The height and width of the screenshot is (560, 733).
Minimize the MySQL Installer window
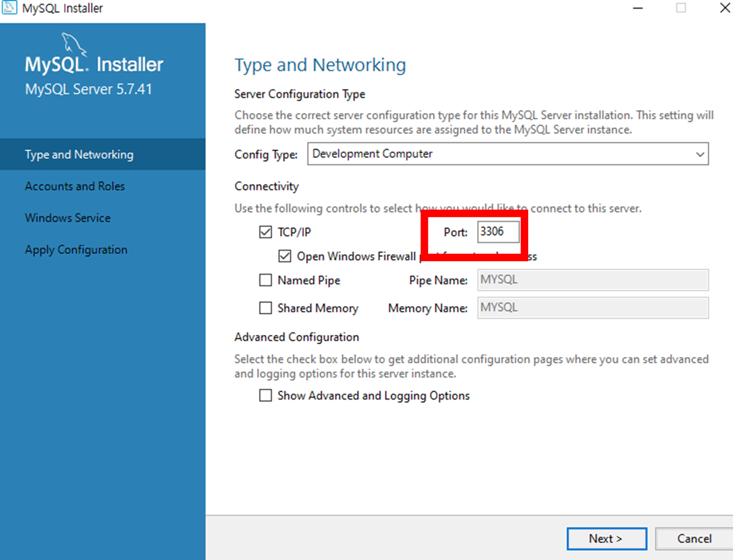pyautogui.click(x=638, y=8)
